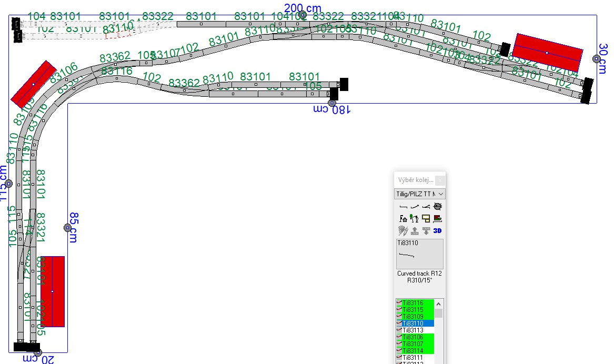Click the Curved track R12 preview thumbnail

(419, 254)
